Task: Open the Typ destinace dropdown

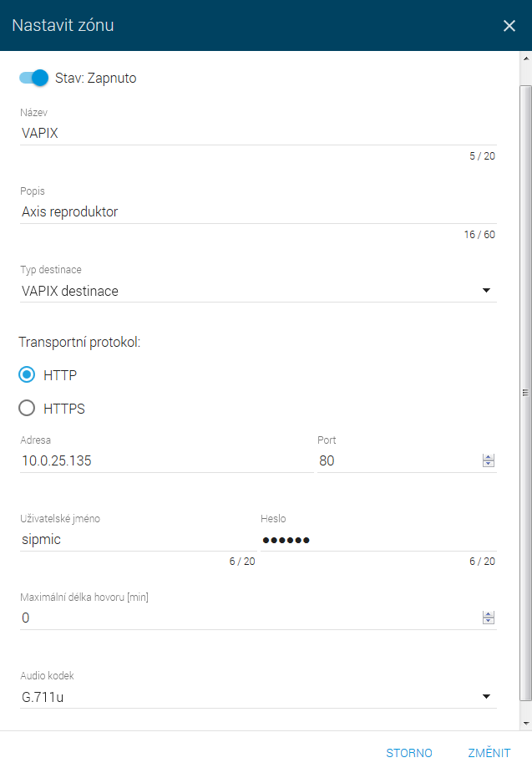Action: [x=257, y=291]
